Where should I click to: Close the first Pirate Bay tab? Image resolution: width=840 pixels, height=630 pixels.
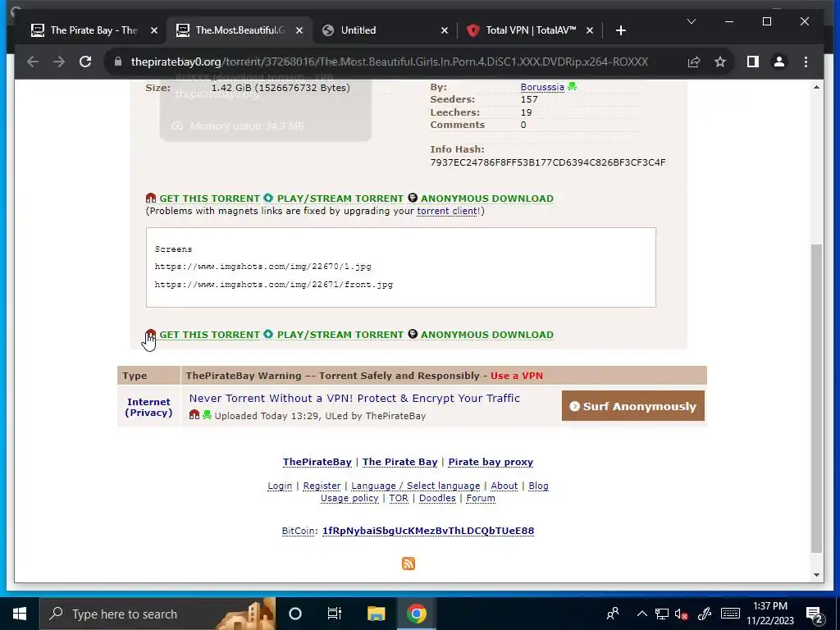click(153, 30)
